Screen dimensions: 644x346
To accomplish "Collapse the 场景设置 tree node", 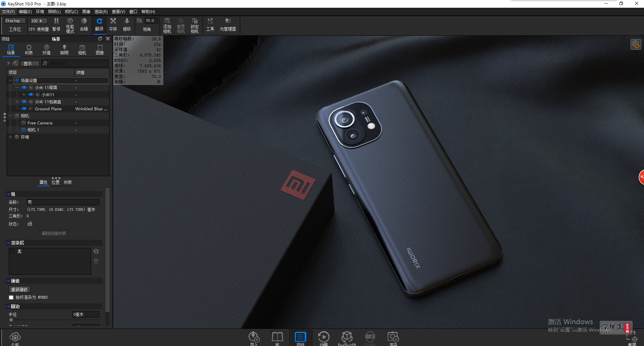I will pyautogui.click(x=10, y=80).
